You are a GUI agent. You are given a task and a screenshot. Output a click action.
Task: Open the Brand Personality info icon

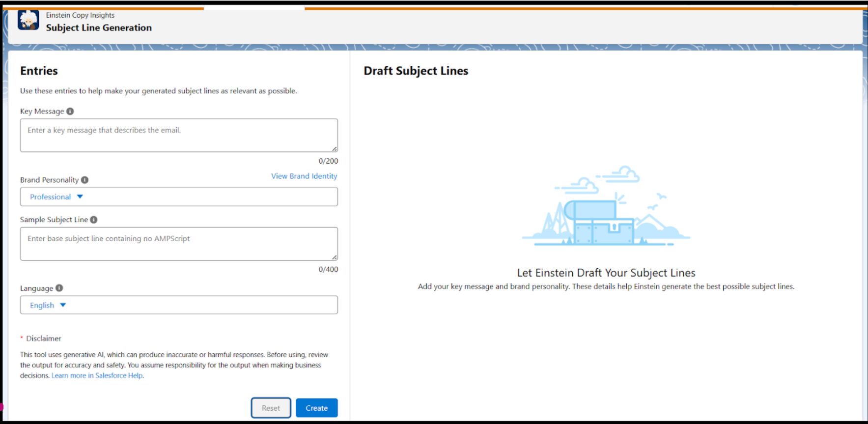(84, 180)
